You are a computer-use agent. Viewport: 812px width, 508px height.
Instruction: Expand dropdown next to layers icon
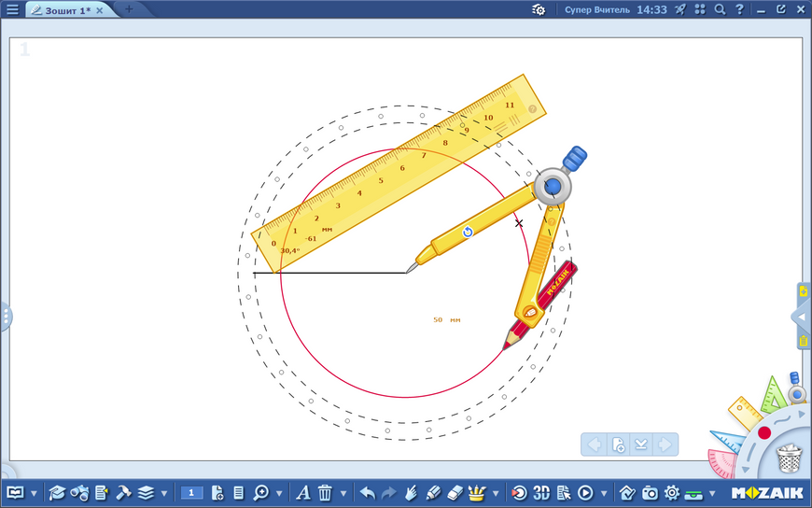tap(164, 493)
